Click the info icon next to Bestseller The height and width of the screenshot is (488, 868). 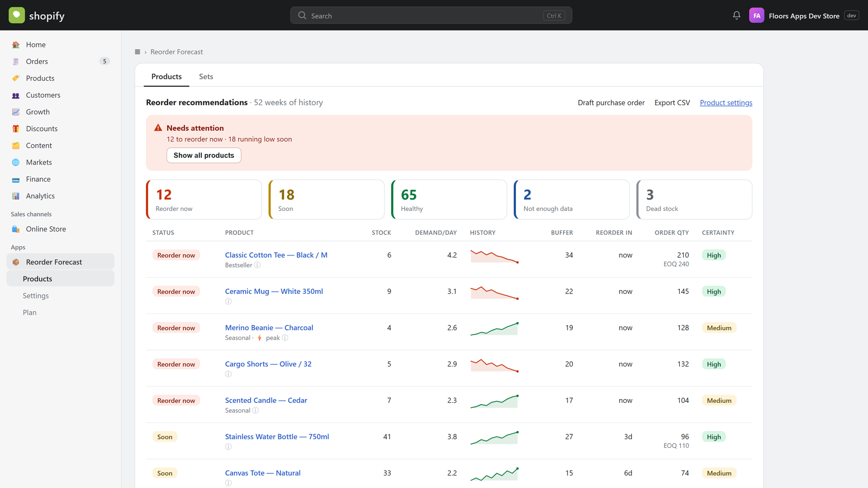pyautogui.click(x=257, y=265)
